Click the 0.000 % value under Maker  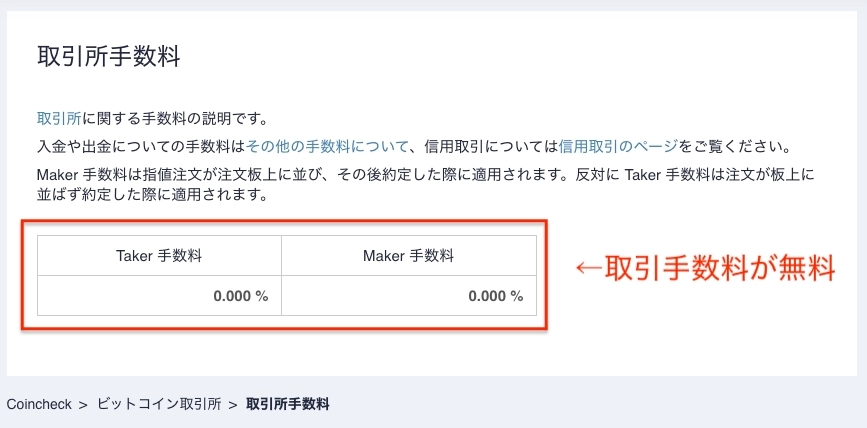(495, 296)
